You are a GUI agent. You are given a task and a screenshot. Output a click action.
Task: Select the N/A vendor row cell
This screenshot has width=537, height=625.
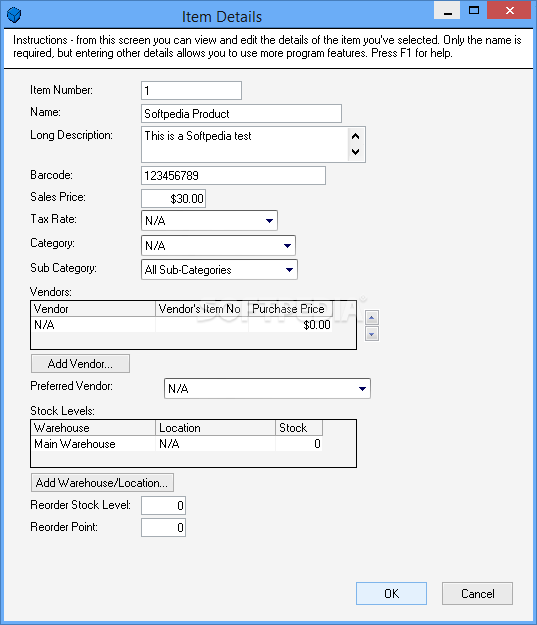(93, 325)
